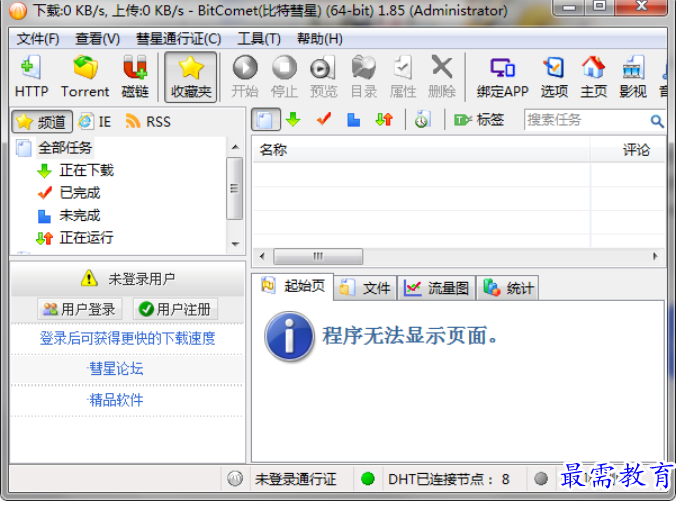Screen dimensions: 682x507
Task: Open the 查看(V) menu
Action: point(97,39)
